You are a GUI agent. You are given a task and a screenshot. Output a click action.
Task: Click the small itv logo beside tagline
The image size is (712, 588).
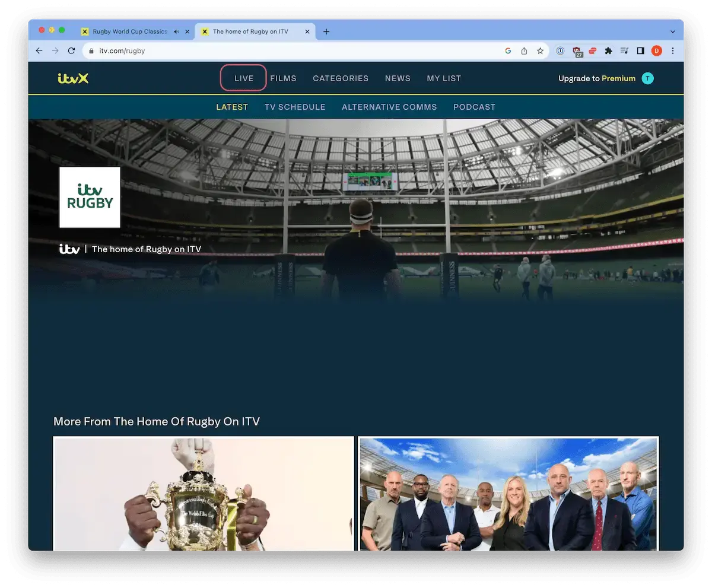[69, 249]
